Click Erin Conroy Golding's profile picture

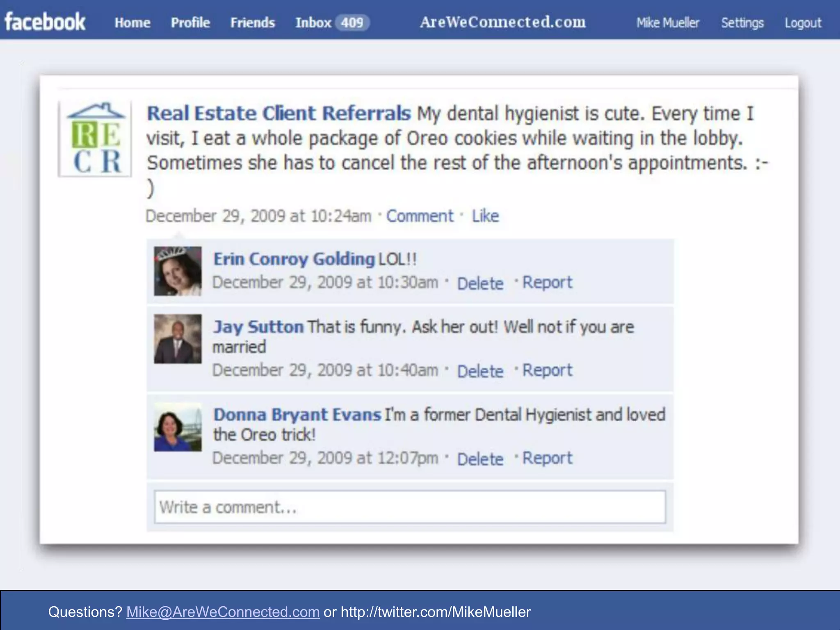click(x=178, y=271)
